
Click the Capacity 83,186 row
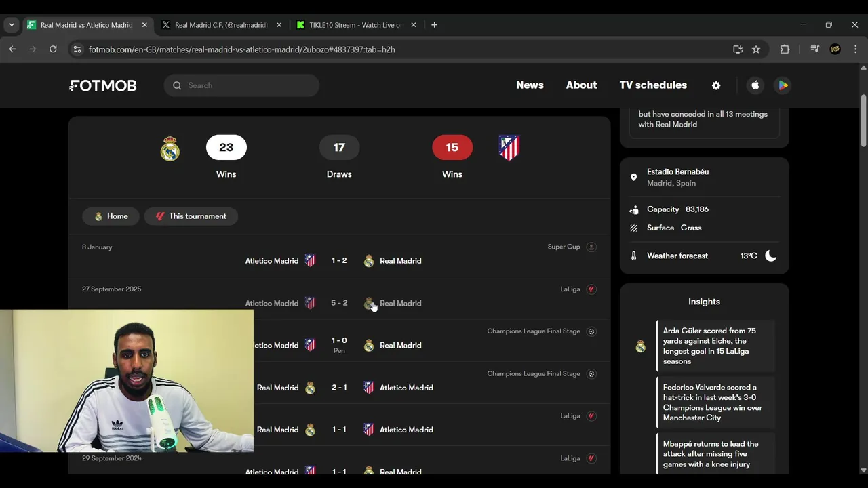[x=705, y=209]
